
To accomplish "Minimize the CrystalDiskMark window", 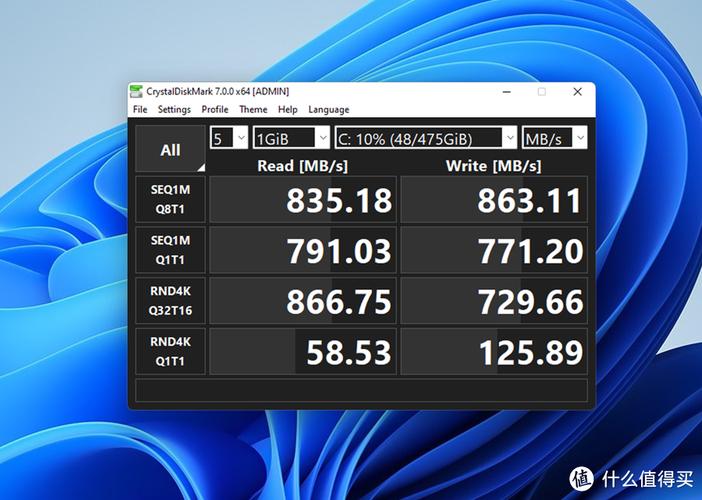I will click(x=507, y=92).
